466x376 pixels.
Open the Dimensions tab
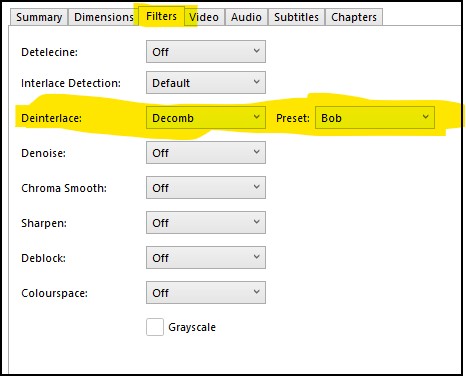coord(103,17)
